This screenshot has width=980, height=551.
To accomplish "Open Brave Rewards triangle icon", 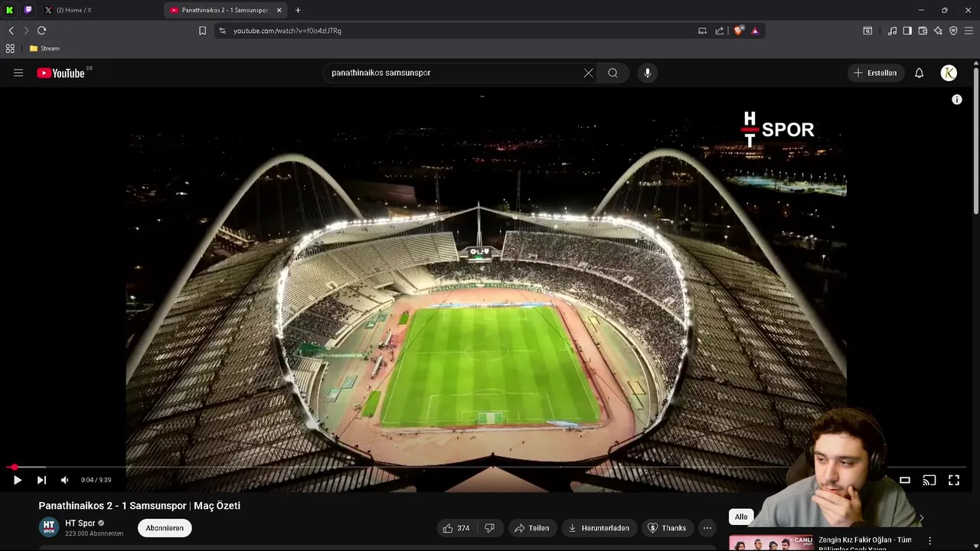I will [755, 31].
